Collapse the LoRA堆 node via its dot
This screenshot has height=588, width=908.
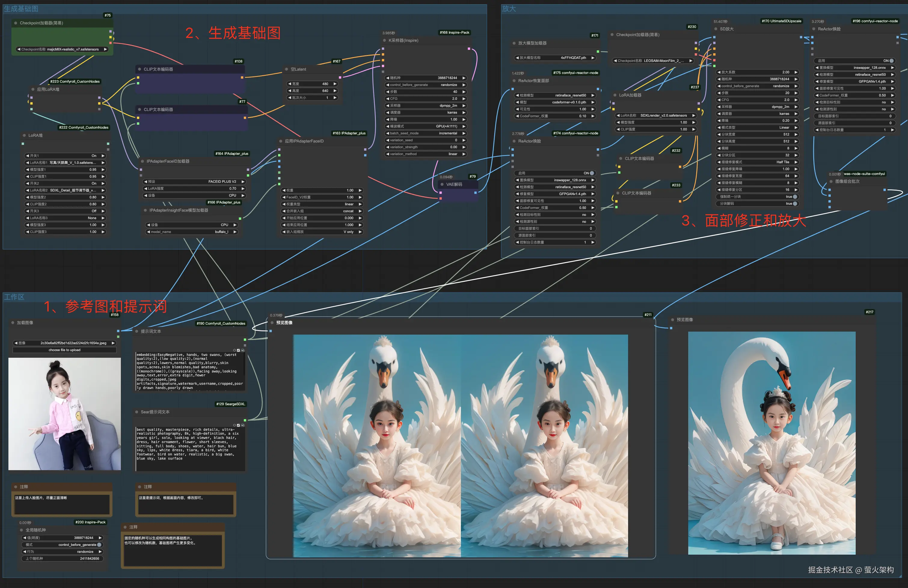point(24,136)
